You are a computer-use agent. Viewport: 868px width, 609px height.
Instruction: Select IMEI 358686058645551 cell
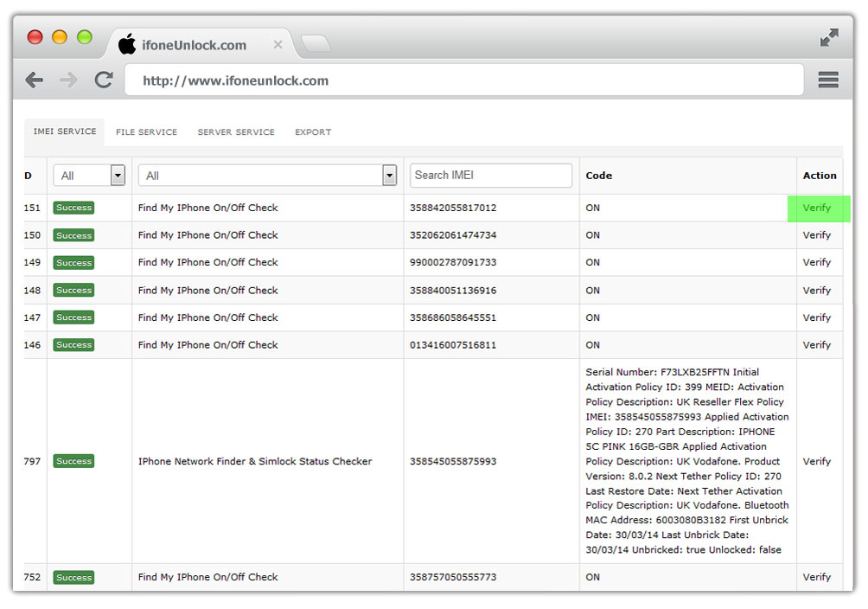point(453,317)
